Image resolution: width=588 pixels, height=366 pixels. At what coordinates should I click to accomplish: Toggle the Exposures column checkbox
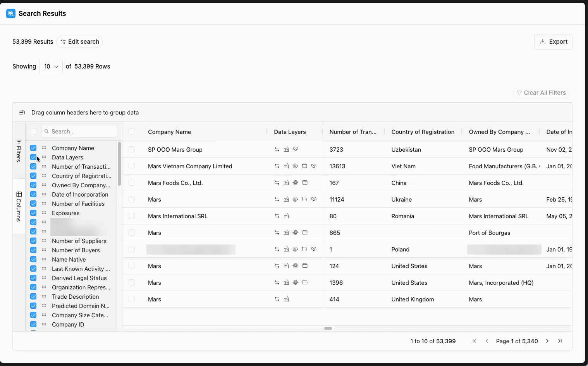click(x=33, y=213)
